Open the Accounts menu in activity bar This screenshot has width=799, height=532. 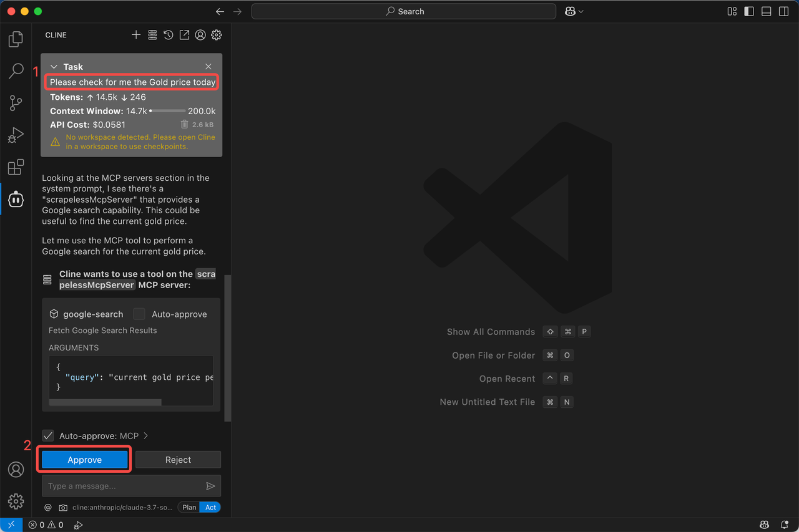(16, 469)
